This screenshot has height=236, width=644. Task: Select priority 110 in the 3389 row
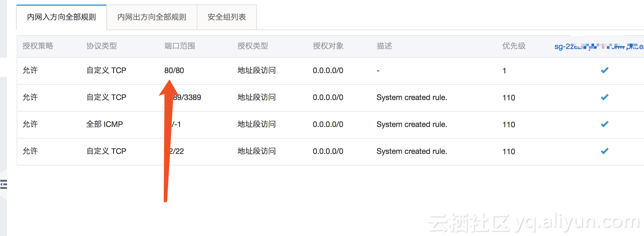point(509,98)
